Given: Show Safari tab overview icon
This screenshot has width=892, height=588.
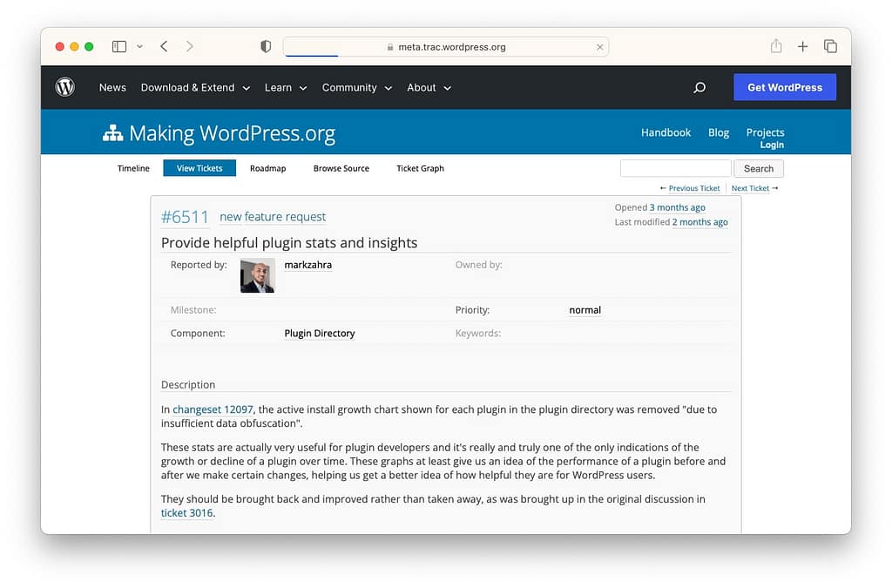Looking at the screenshot, I should (830, 46).
